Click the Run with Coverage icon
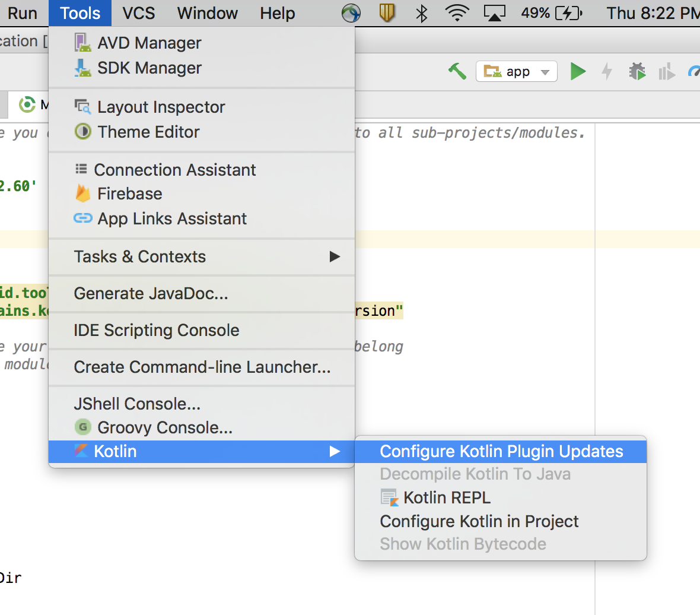The height and width of the screenshot is (615, 700). point(667,71)
